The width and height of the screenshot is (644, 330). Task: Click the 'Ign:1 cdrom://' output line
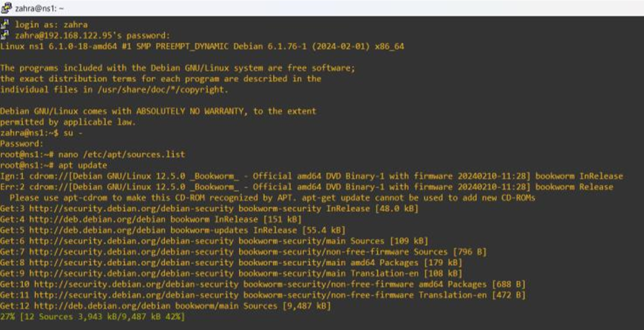pyautogui.click(x=310, y=176)
